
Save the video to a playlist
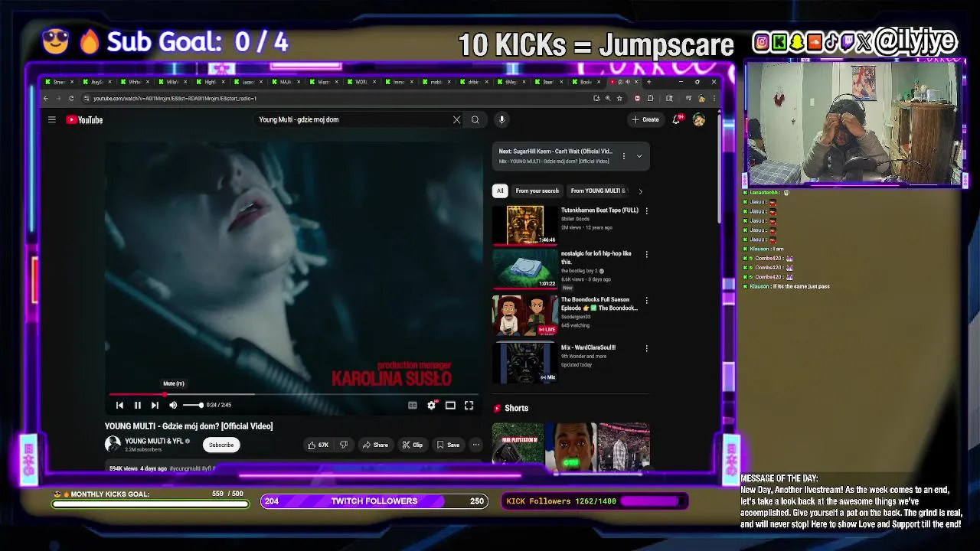click(x=448, y=445)
